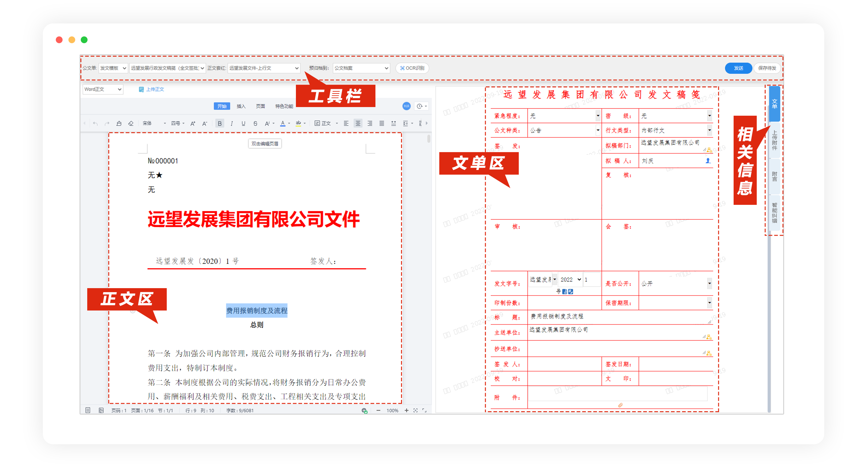Open the 正文套红 template dropdown

click(x=264, y=68)
